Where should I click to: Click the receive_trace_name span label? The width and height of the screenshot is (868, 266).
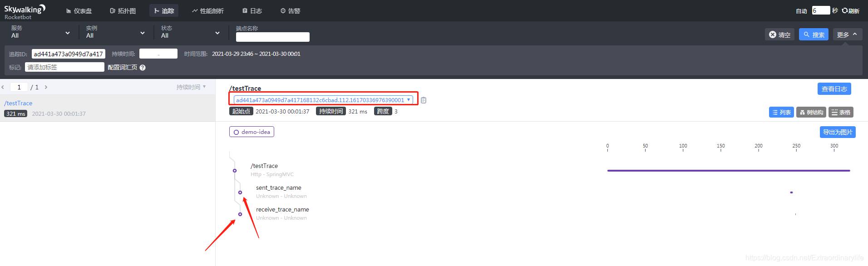pos(282,209)
